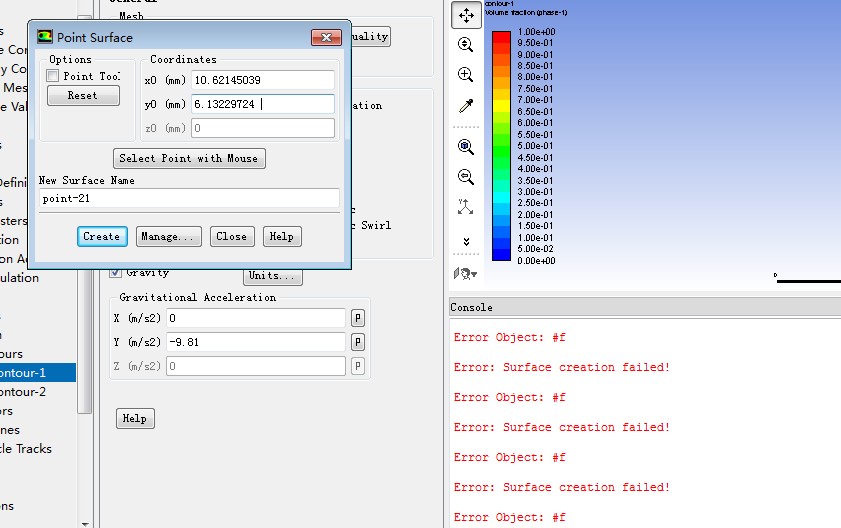Viewport: 841px width, 528px height.
Task: Click the Help button below gravity settings
Action: [x=135, y=419]
